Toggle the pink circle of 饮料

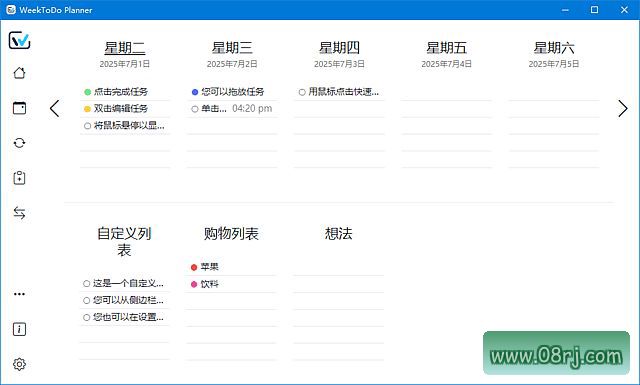click(194, 284)
